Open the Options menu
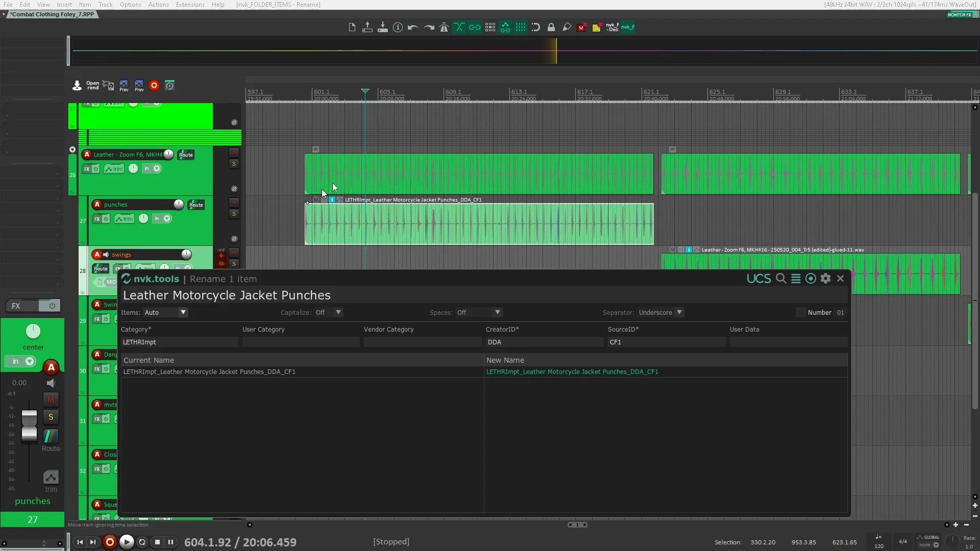Viewport: 980px width, 551px height. point(131,5)
